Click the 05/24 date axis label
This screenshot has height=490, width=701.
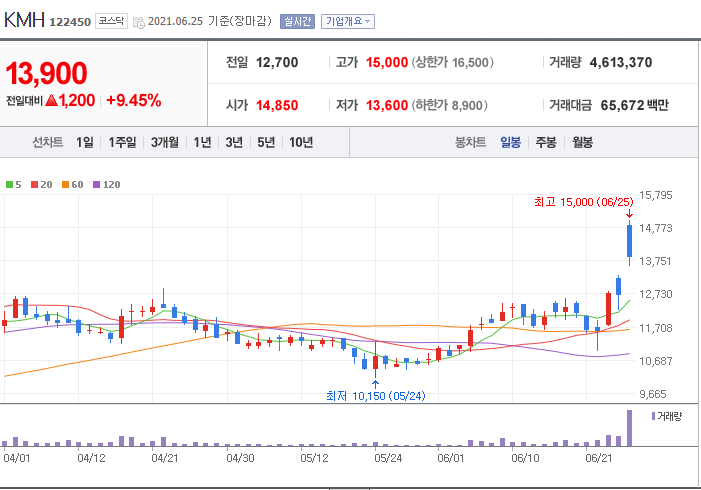[388, 458]
